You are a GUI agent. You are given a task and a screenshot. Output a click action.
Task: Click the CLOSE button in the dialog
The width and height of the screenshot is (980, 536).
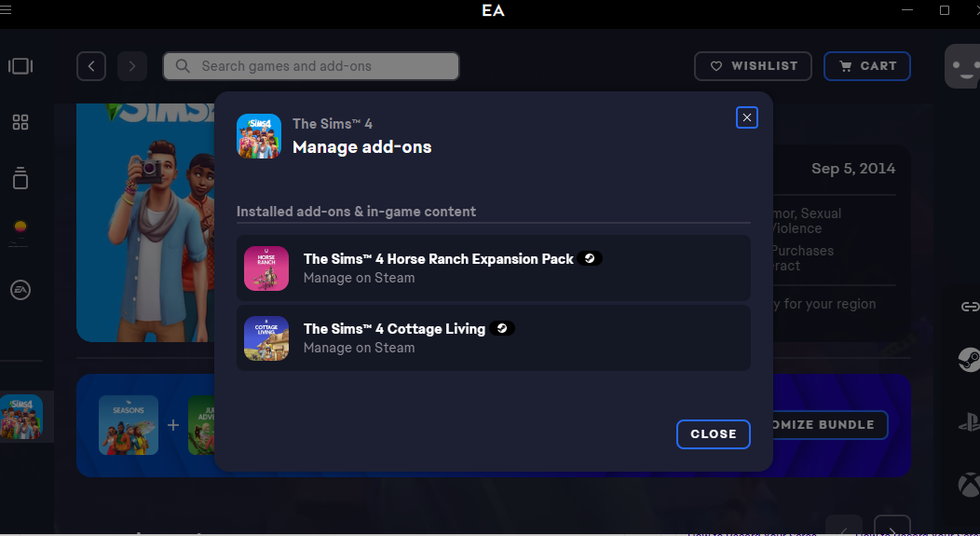tap(714, 434)
